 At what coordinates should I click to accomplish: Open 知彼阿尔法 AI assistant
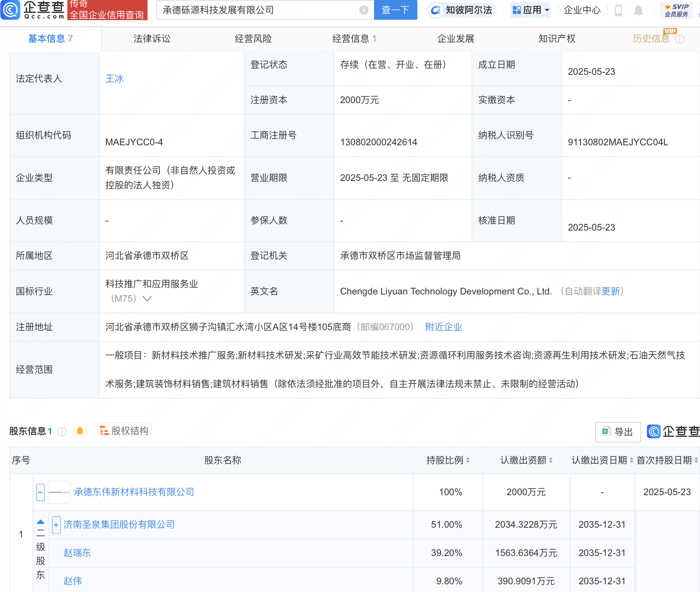[x=462, y=10]
